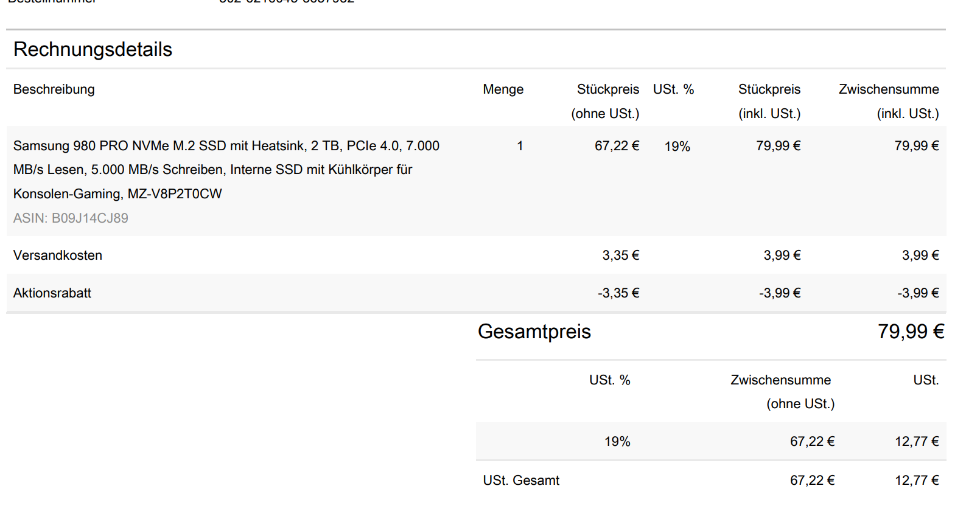Click the quantity 1 in the product row
980x528 pixels.
(x=520, y=146)
